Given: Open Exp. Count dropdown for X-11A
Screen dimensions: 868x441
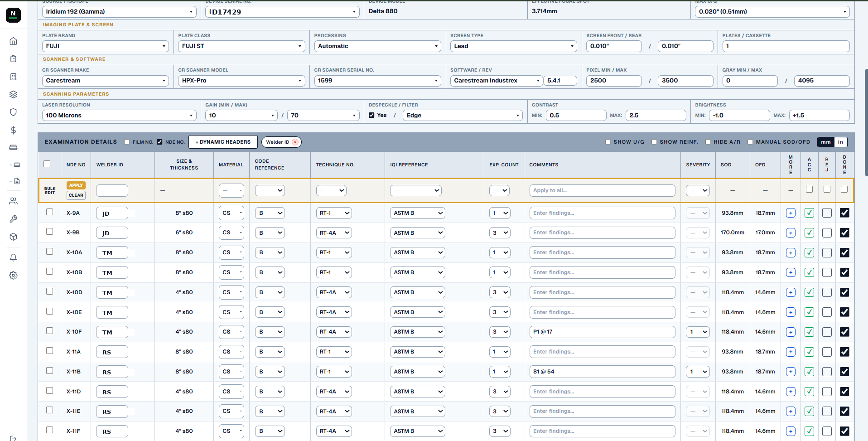Looking at the screenshot, I should tap(500, 352).
